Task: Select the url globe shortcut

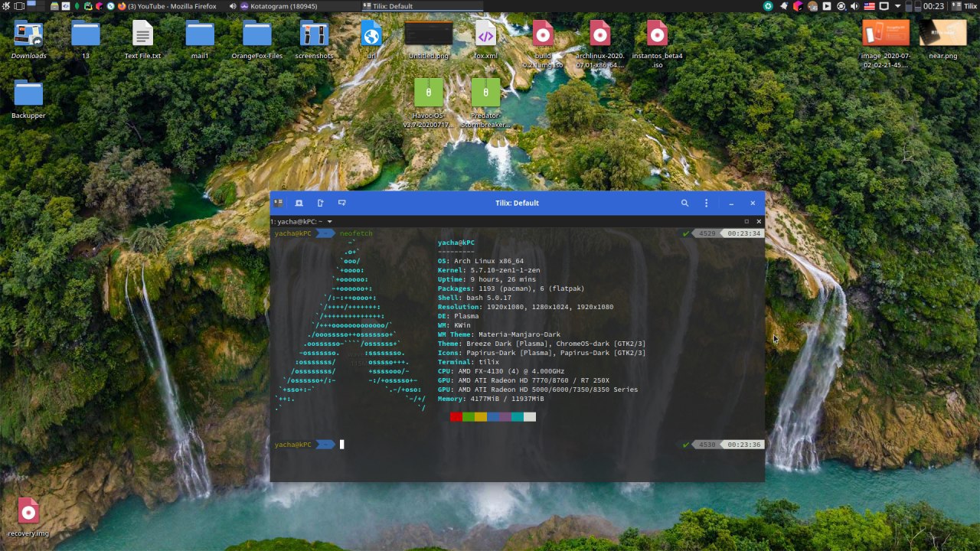Action: 371,40
